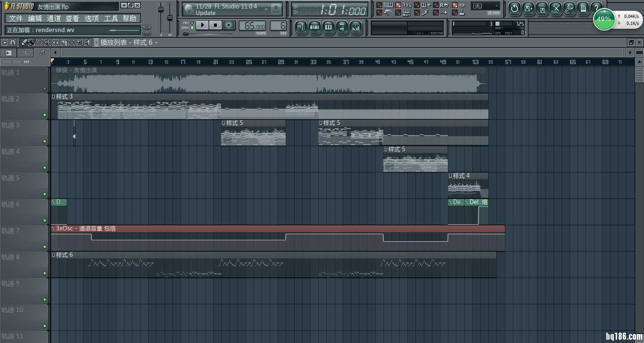Click the song position slider under transport
This screenshot has height=343, width=644.
(207, 34)
